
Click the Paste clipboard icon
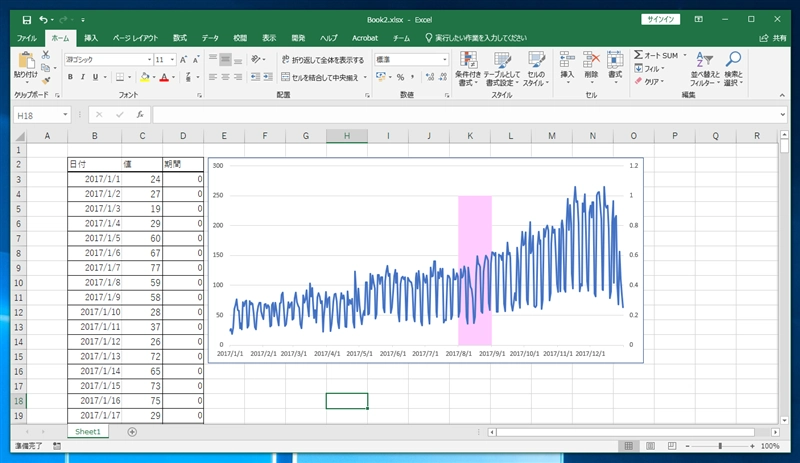[26, 60]
